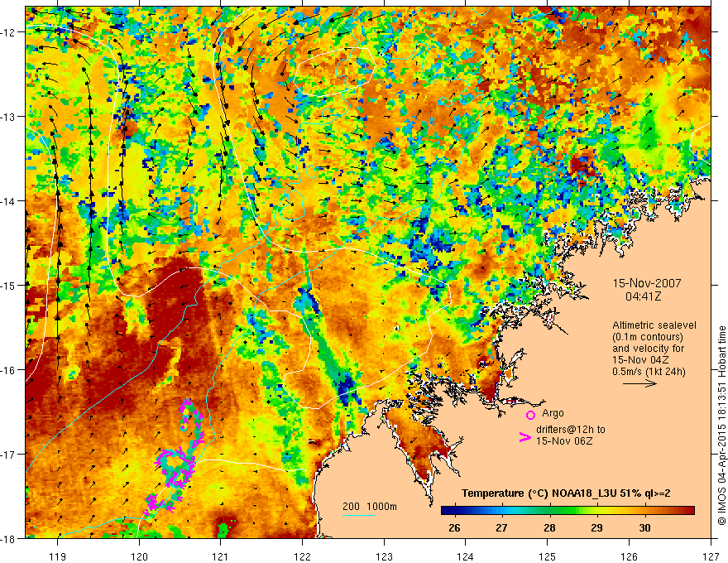
Task: Click longitude axis label 119
Action: [x=58, y=556]
